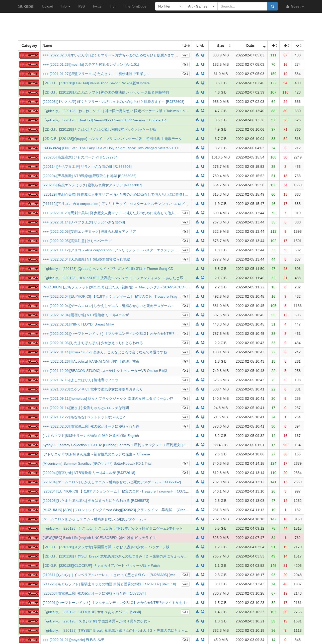This screenshot has width=322, height=644.
Task: Click date cell 2022-02-04 07:47
Action: [x=250, y=538]
